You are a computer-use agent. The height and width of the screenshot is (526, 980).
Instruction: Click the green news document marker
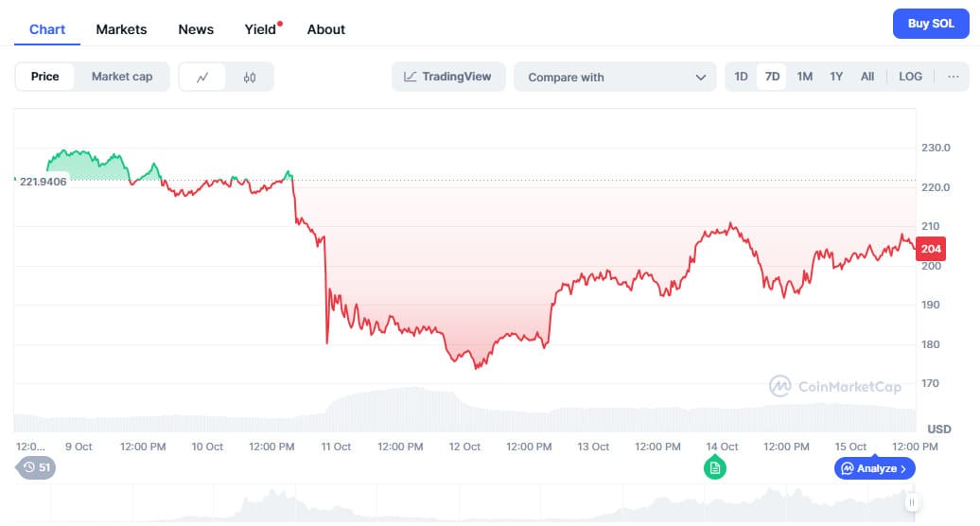tap(715, 467)
